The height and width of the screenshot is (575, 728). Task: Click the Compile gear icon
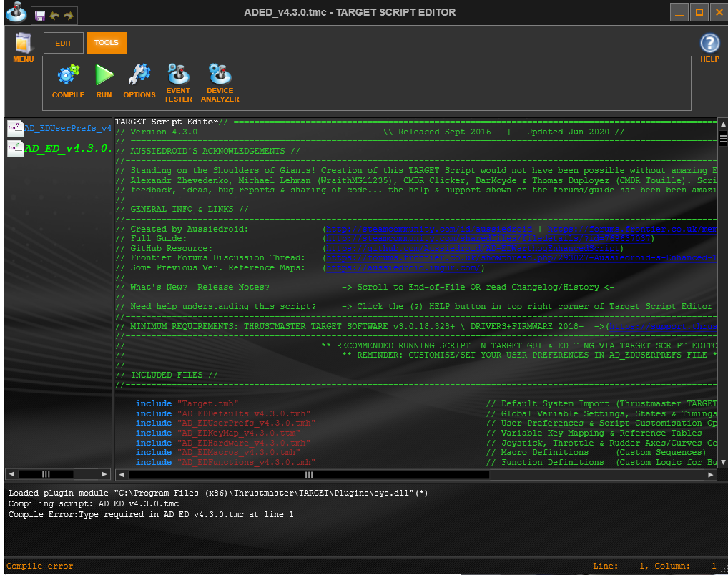point(68,75)
